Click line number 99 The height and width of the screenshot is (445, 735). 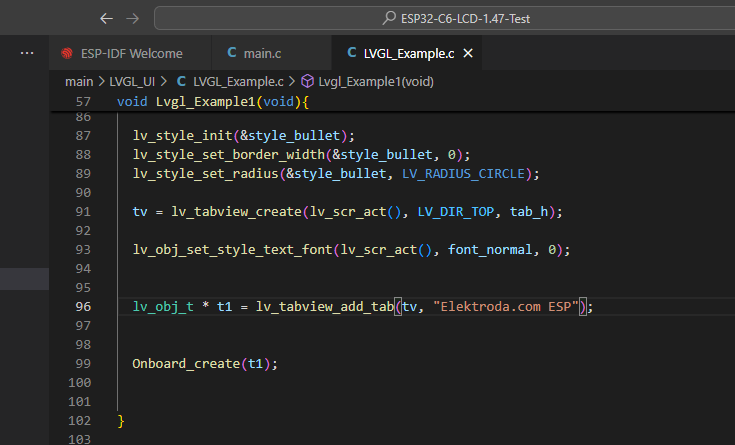83,364
